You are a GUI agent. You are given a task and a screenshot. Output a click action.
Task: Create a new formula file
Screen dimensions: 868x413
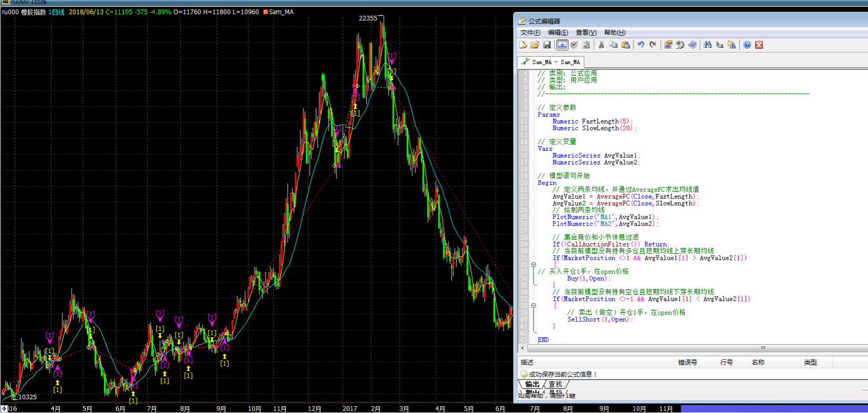[x=523, y=45]
